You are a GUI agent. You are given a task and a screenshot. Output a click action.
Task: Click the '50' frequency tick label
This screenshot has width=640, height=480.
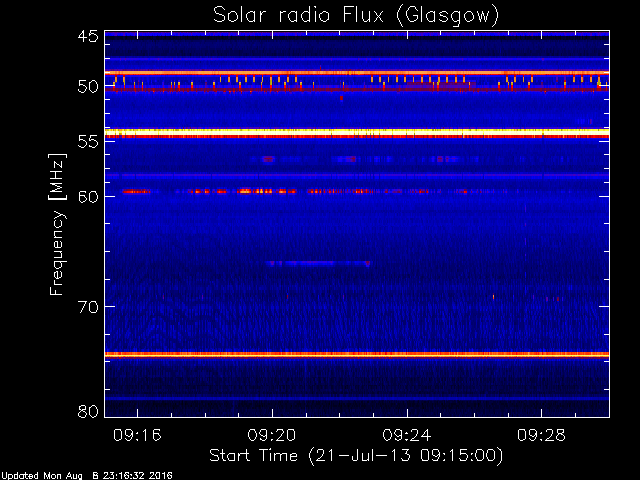click(x=88, y=87)
